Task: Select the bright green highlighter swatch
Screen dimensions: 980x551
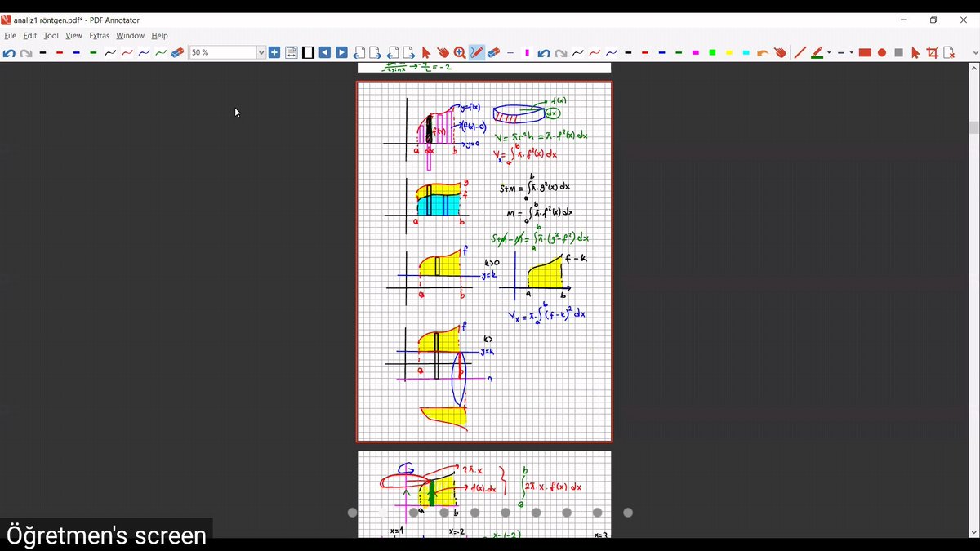Action: (x=712, y=53)
